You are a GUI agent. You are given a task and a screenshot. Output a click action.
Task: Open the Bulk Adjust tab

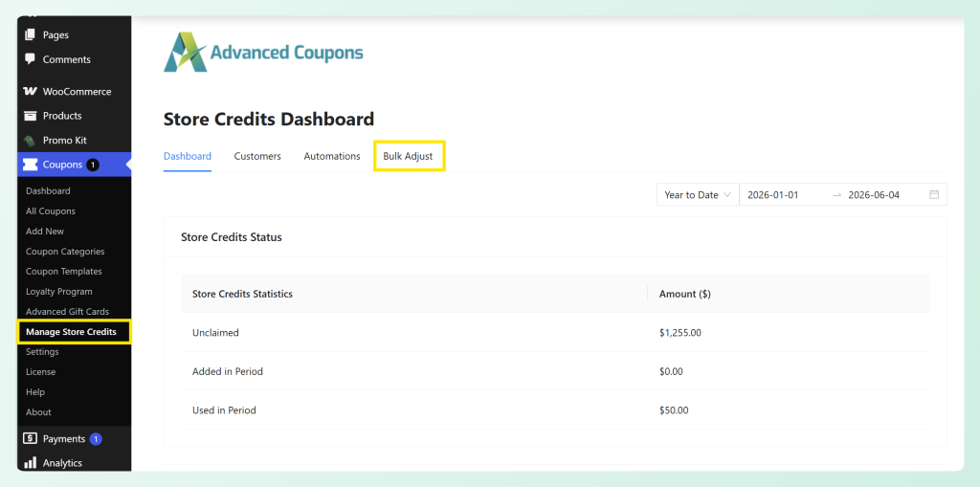(408, 156)
